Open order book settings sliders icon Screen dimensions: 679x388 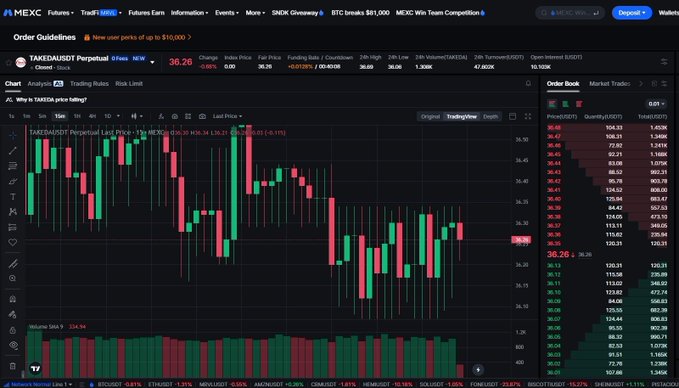pos(665,84)
